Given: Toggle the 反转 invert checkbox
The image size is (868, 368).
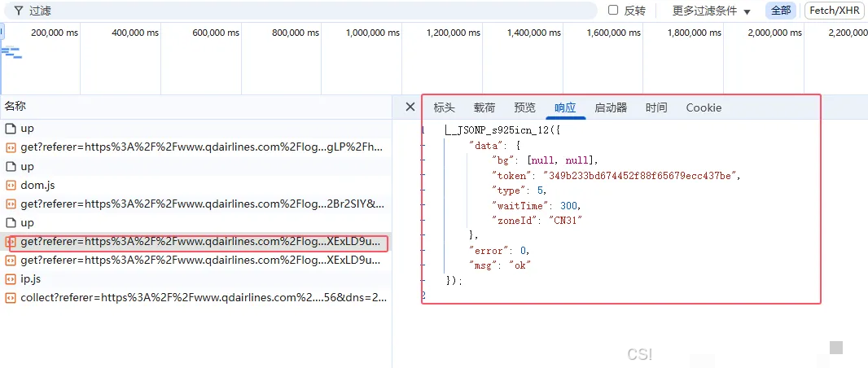Looking at the screenshot, I should coord(613,11).
